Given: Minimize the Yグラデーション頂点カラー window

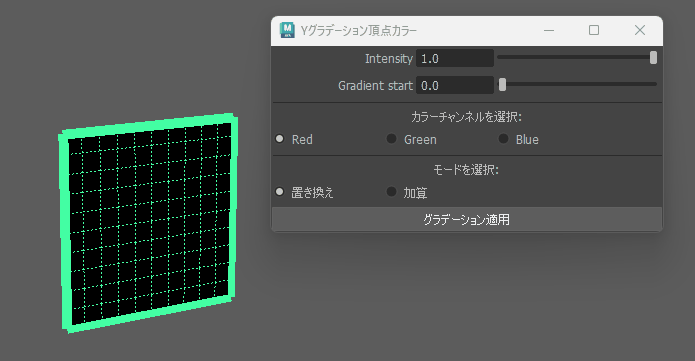Looking at the screenshot, I should 549,30.
